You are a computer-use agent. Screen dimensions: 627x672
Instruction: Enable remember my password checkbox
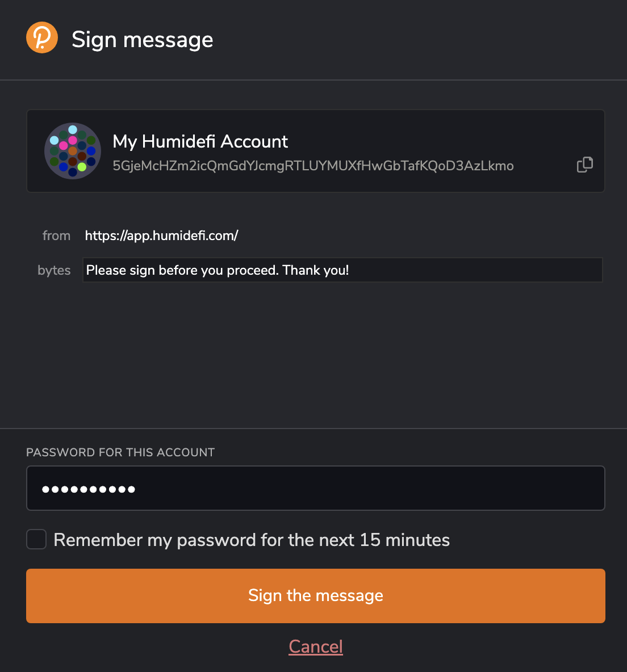pyautogui.click(x=36, y=539)
